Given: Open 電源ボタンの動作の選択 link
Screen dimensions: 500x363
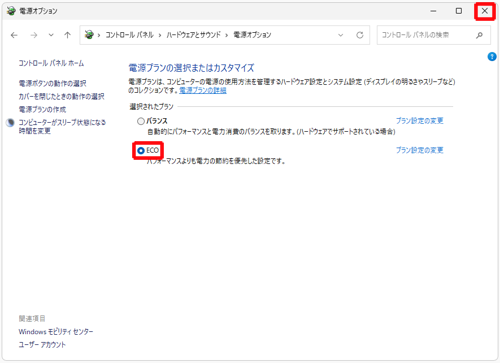Looking at the screenshot, I should pyautogui.click(x=52, y=83).
